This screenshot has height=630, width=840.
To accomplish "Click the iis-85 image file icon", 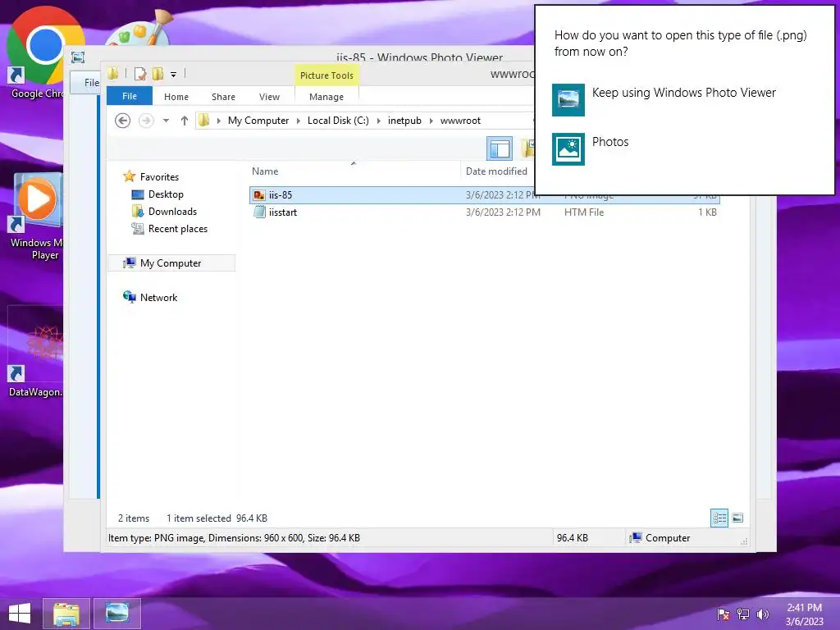I will pos(259,195).
